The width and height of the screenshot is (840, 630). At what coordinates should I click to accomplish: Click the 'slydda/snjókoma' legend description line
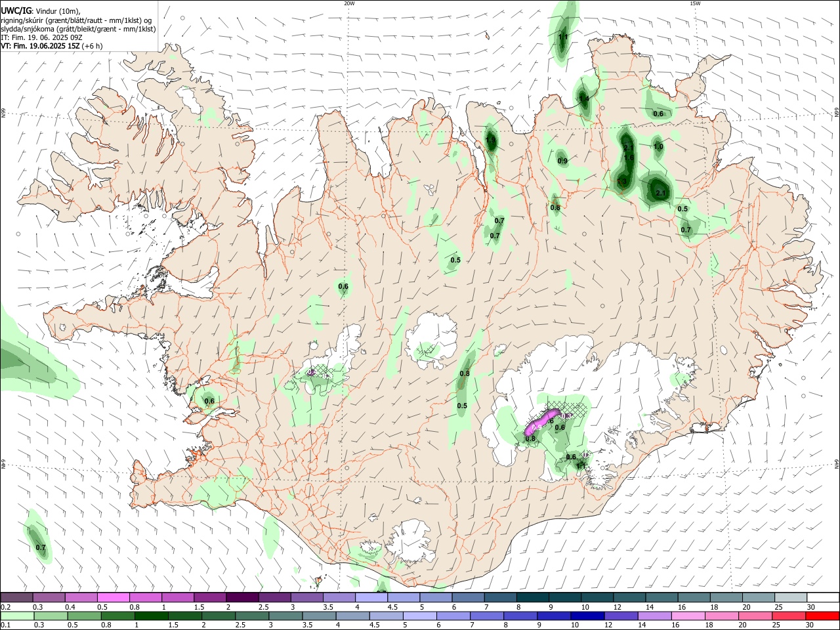point(78,29)
